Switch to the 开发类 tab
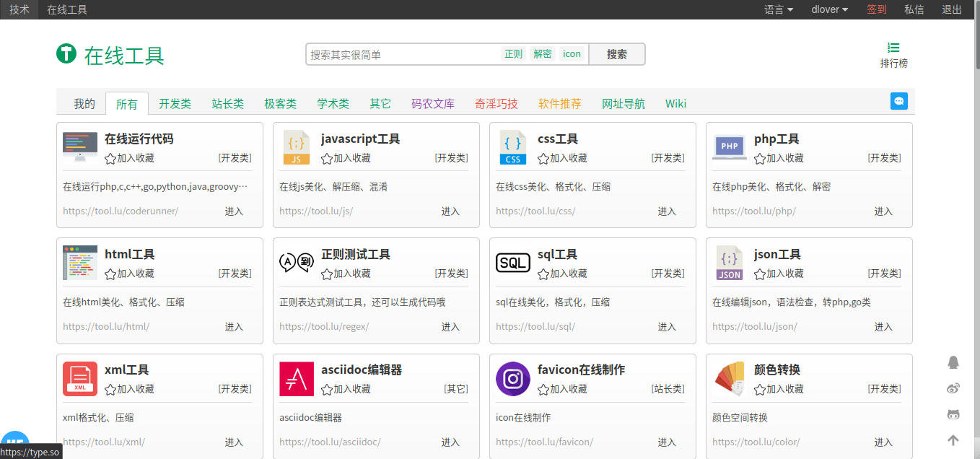 175,104
